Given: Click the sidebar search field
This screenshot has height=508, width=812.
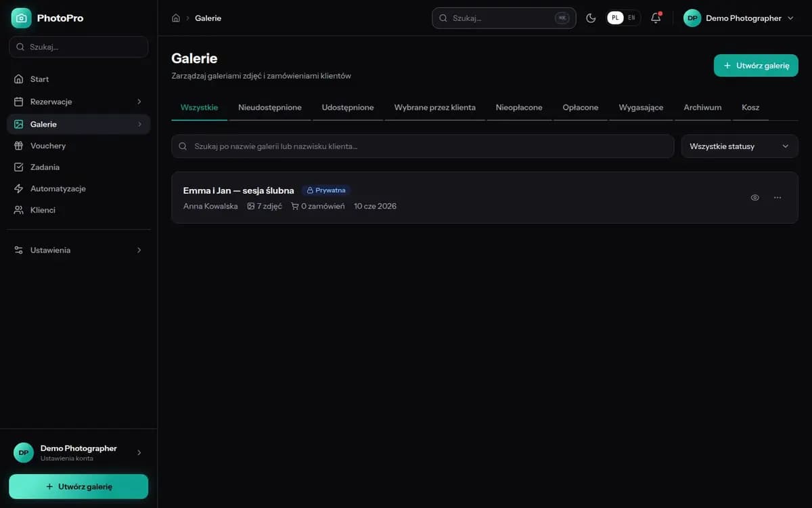Looking at the screenshot, I should click(x=78, y=47).
